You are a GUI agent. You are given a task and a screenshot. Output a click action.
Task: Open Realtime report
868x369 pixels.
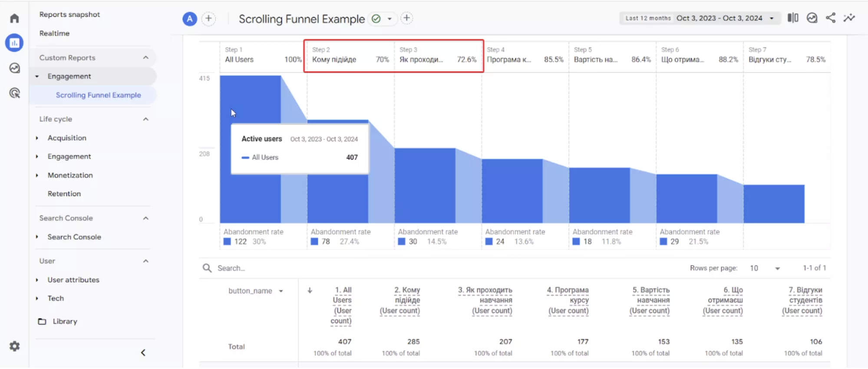[x=54, y=33]
